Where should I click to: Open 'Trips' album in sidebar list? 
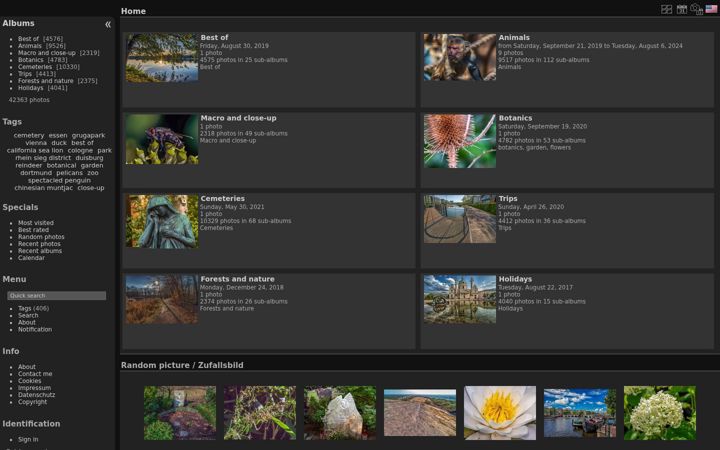(x=25, y=74)
